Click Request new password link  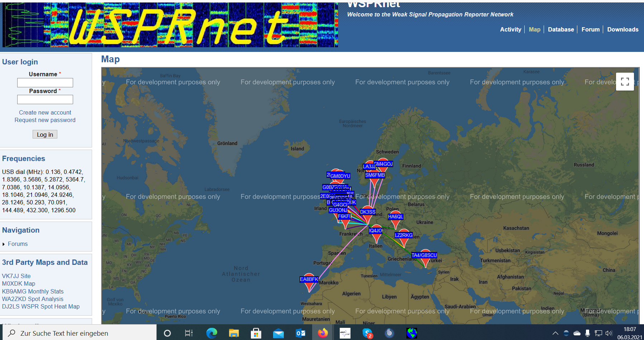pyautogui.click(x=45, y=120)
